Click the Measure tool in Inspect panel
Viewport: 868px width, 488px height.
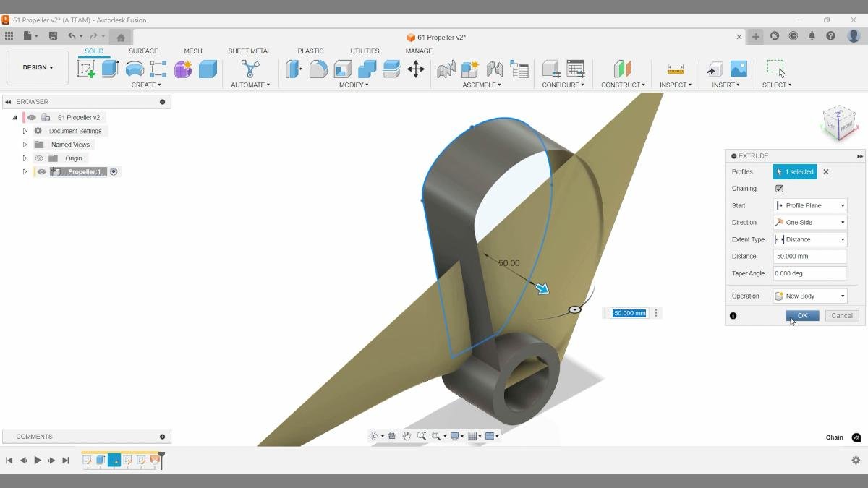click(674, 69)
